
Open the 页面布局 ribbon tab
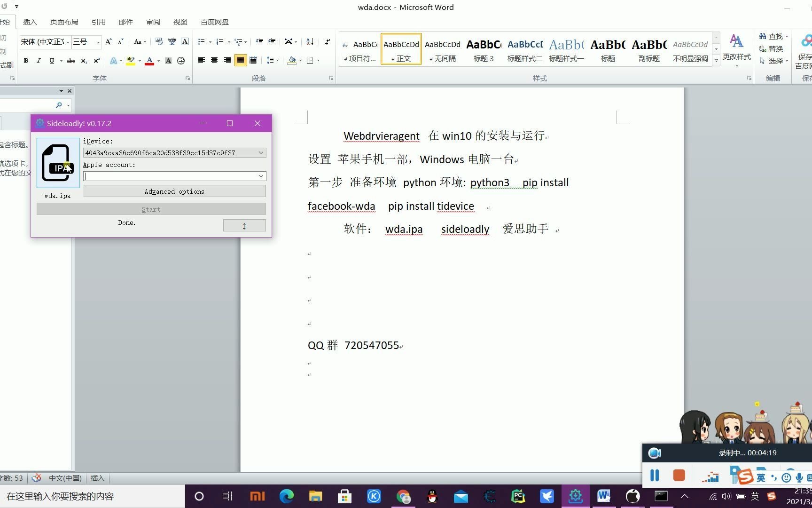click(x=64, y=22)
